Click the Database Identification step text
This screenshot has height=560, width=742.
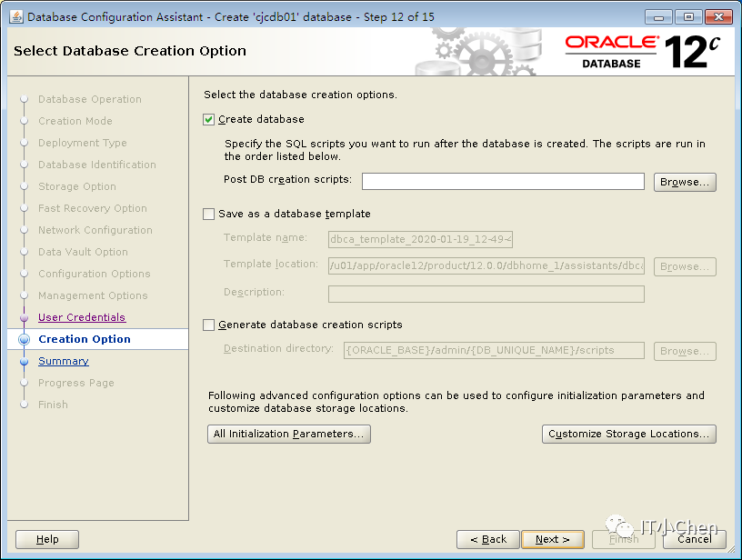(x=97, y=165)
